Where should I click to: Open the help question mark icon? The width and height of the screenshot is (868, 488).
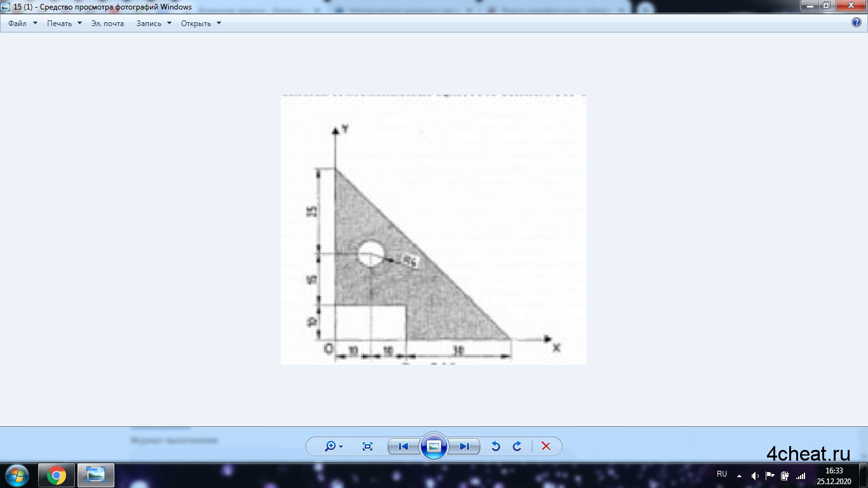click(856, 23)
